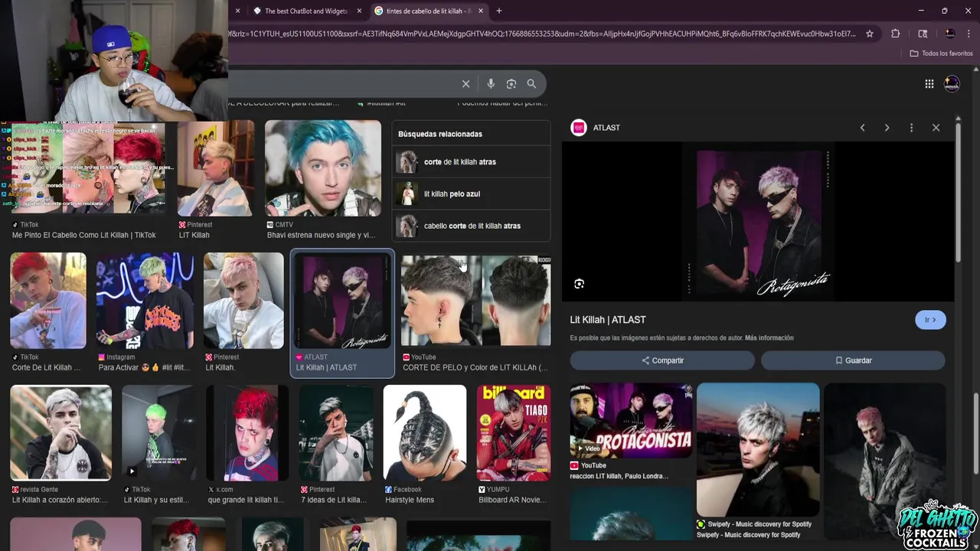Screen dimensions: 980x551
Task: Open the Pinterest LIT Killah thumbnail
Action: point(216,168)
